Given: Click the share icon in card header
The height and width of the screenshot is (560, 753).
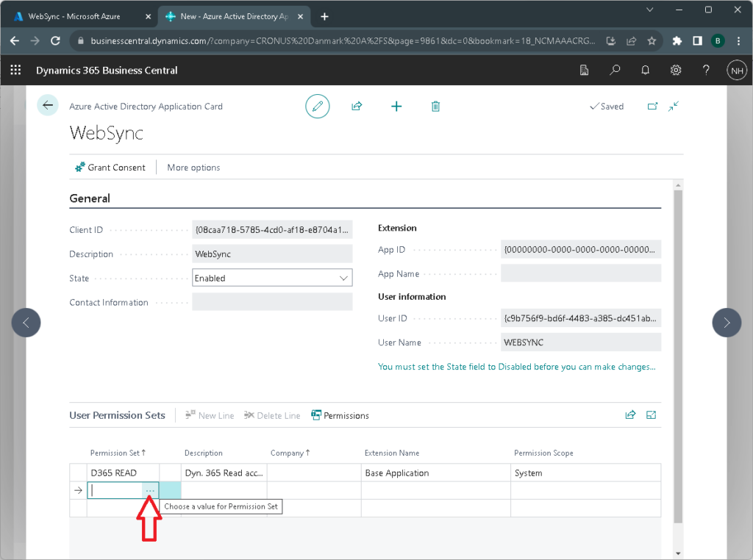Looking at the screenshot, I should pos(357,107).
